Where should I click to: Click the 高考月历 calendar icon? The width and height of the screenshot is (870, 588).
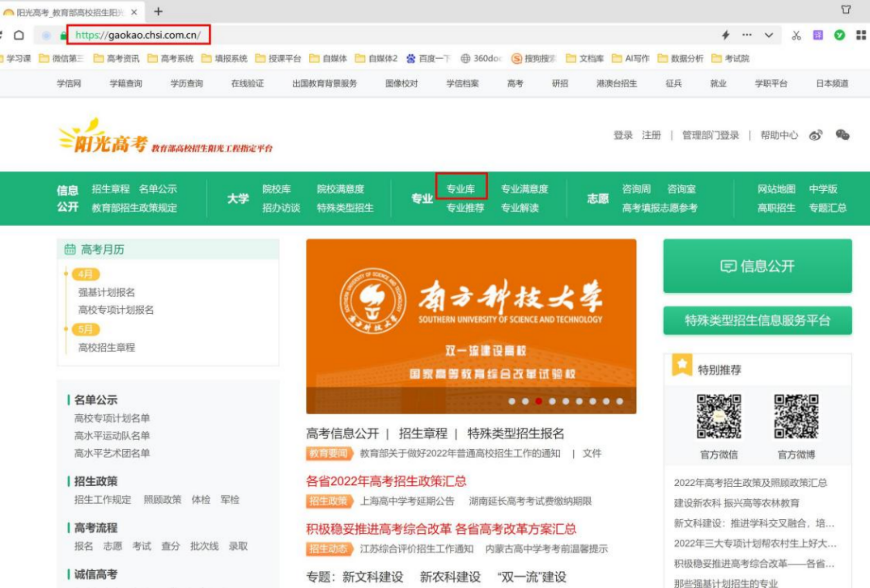click(x=70, y=249)
